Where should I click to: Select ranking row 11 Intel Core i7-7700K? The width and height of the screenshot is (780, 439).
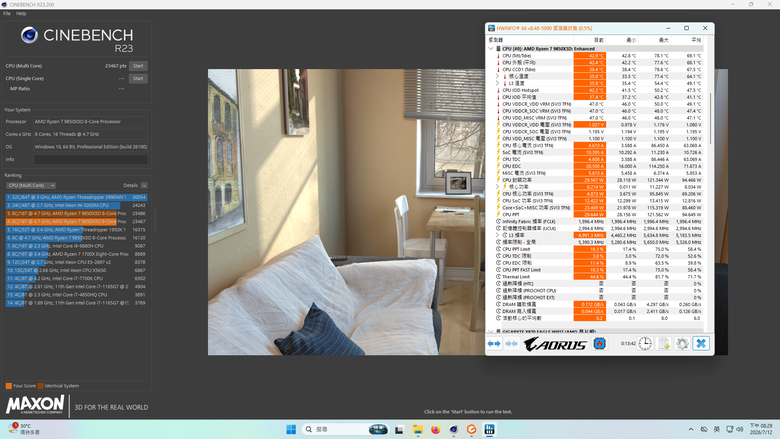(x=77, y=278)
